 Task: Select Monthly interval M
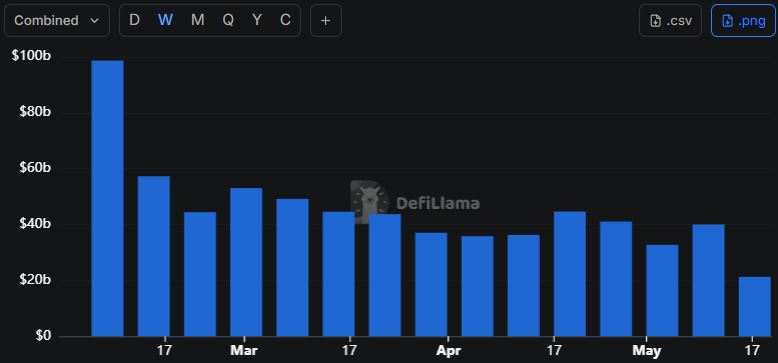(197, 20)
